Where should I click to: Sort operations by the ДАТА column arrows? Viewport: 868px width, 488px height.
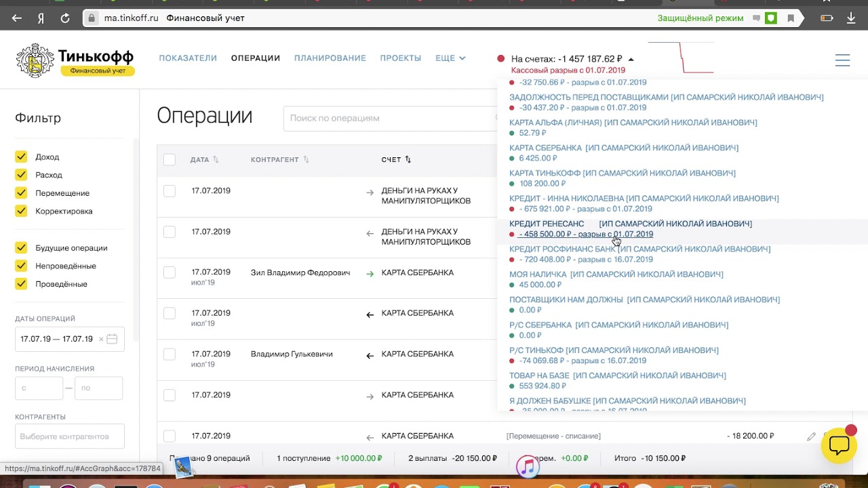point(216,160)
